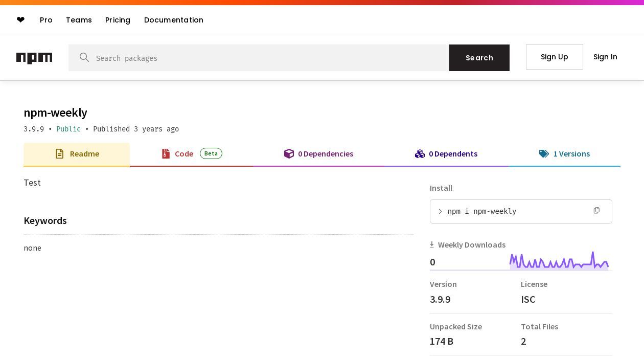Click the Code zip-file icon
This screenshot has height=358, width=644.
(x=166, y=154)
